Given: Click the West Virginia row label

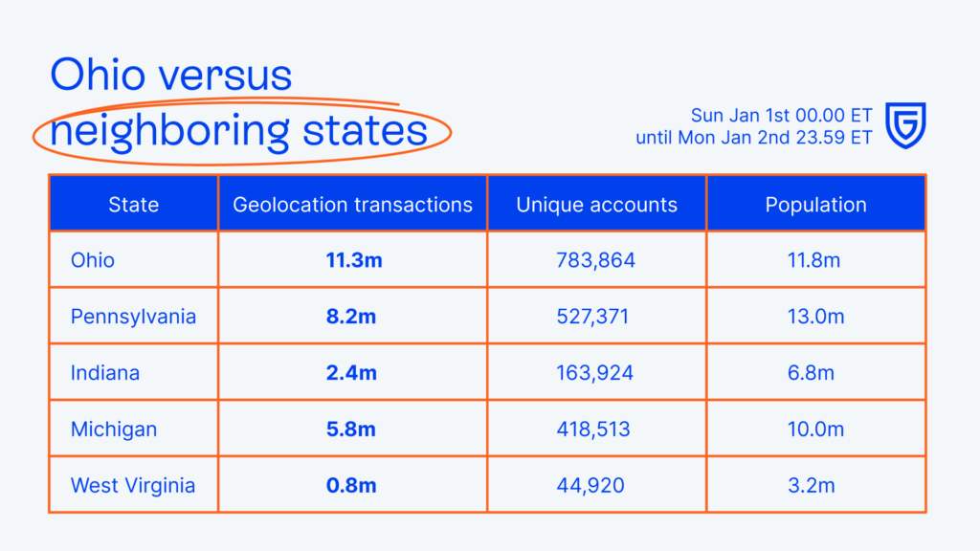Looking at the screenshot, I should tap(133, 486).
